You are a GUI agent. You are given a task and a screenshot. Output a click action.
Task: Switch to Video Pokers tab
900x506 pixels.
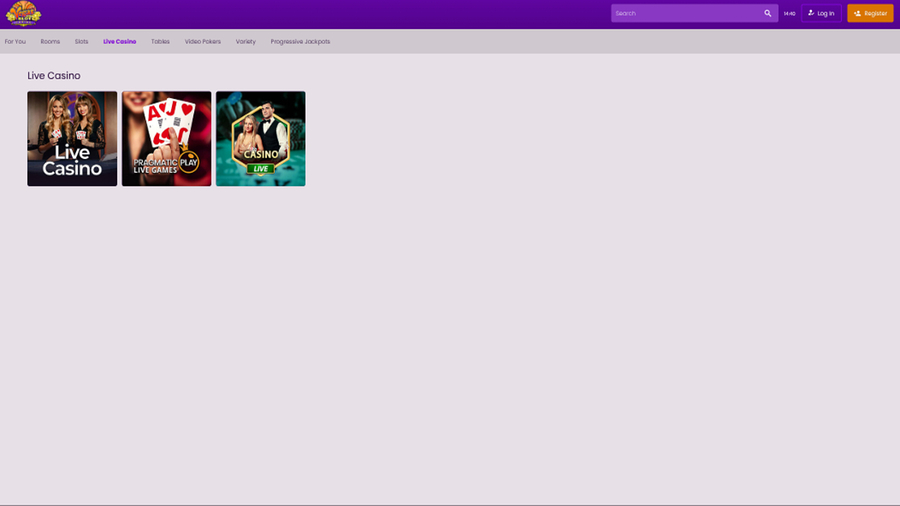click(202, 42)
